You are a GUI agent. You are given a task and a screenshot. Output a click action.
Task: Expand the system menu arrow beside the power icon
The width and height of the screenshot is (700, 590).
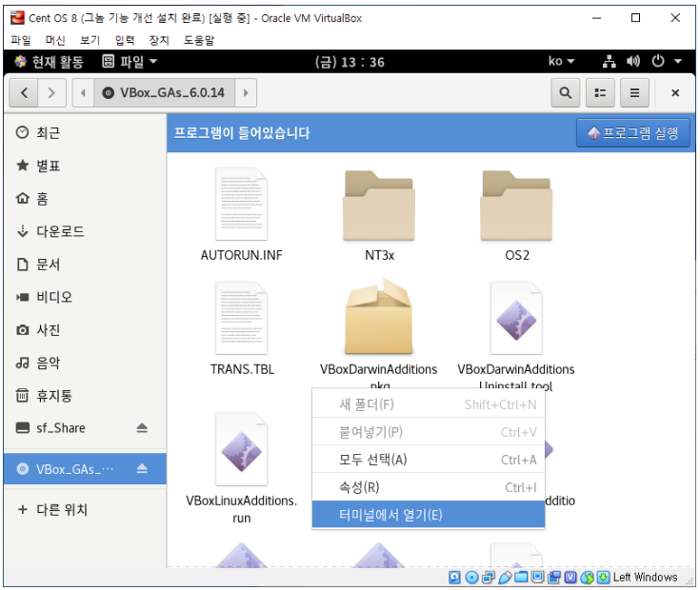click(678, 61)
